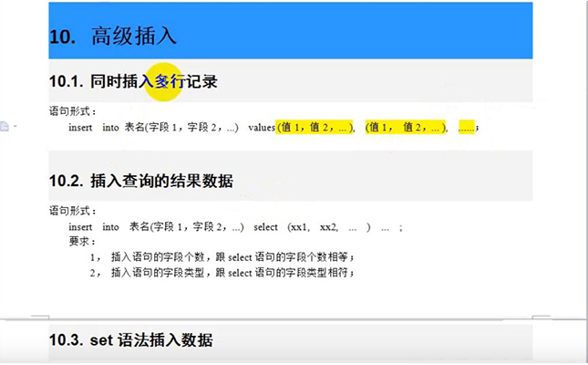
Task: Click requirement line 1 about 字段个数相等
Action: (222, 257)
